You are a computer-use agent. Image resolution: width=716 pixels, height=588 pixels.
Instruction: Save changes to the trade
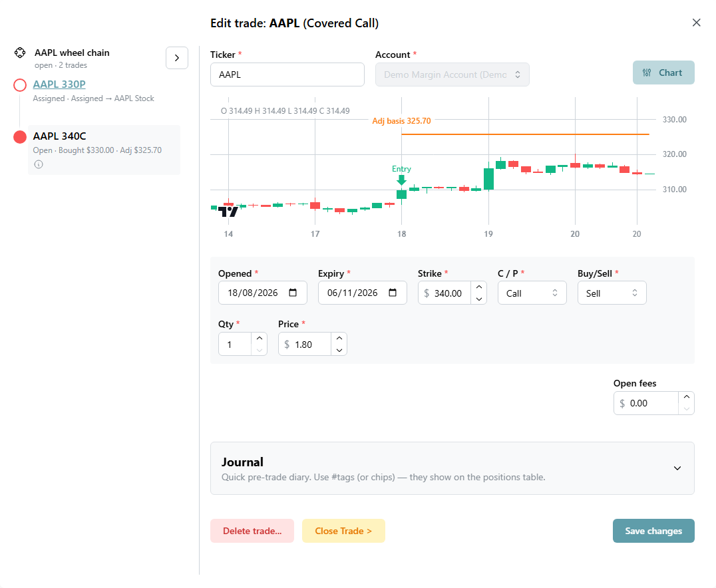[x=653, y=531]
